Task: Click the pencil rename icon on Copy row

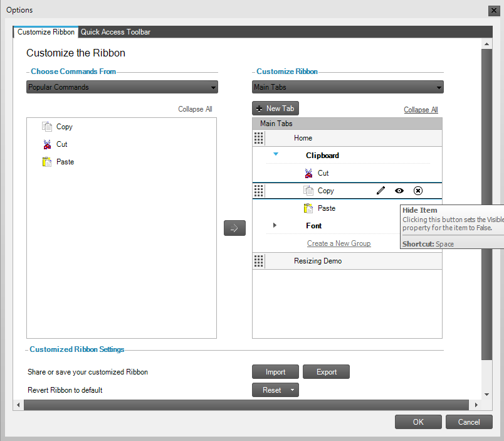Action: (x=381, y=191)
